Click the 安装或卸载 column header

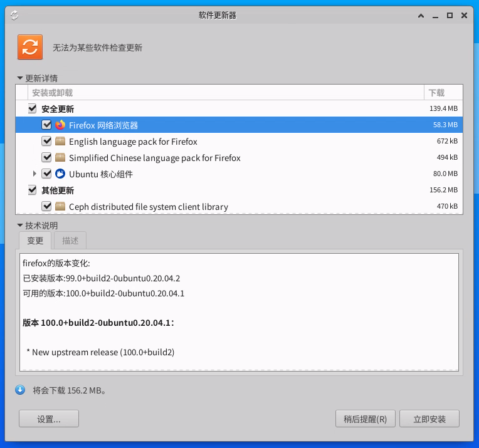[x=226, y=93]
